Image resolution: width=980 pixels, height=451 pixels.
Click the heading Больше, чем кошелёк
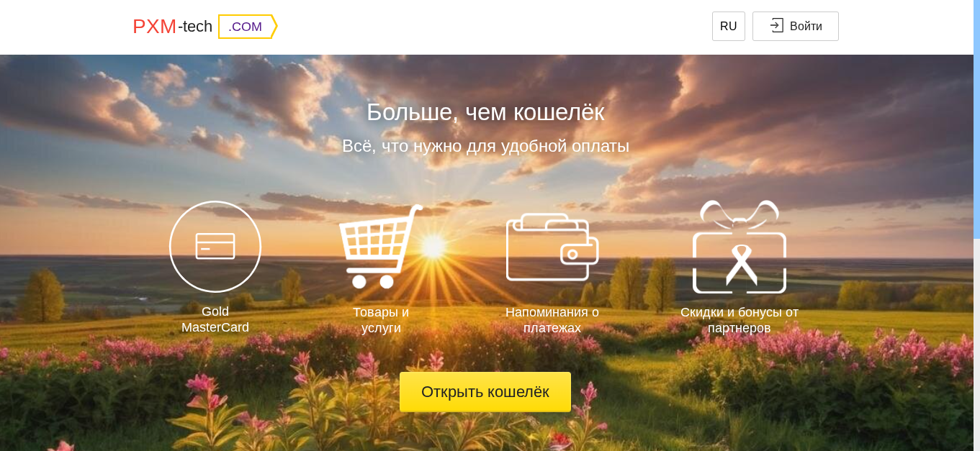click(485, 112)
